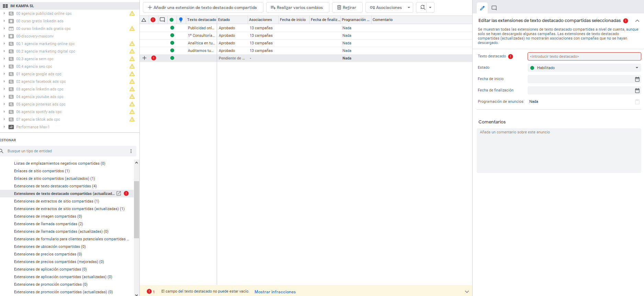This screenshot has width=644, height=296.
Task: Click the entity list vertical scrollbar
Action: [x=136, y=210]
